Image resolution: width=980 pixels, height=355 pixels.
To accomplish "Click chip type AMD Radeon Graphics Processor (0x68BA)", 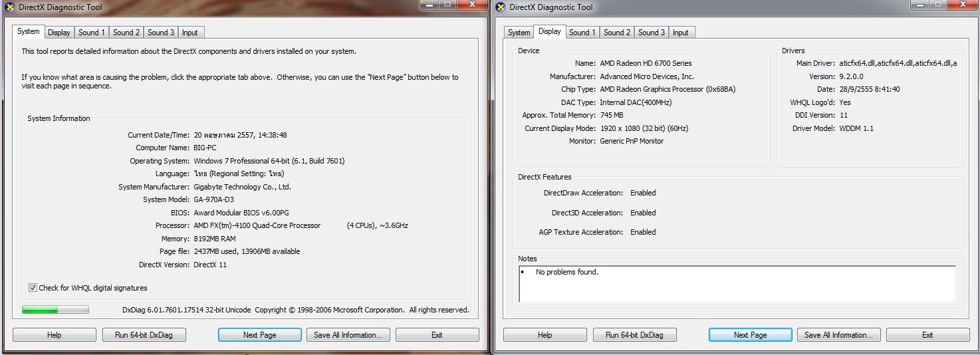I will tap(668, 89).
